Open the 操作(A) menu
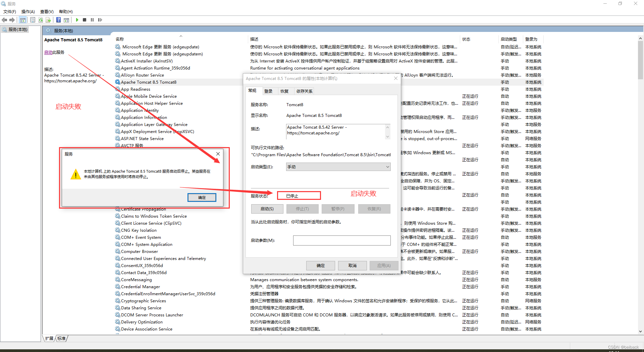This screenshot has height=352, width=644. tap(28, 11)
